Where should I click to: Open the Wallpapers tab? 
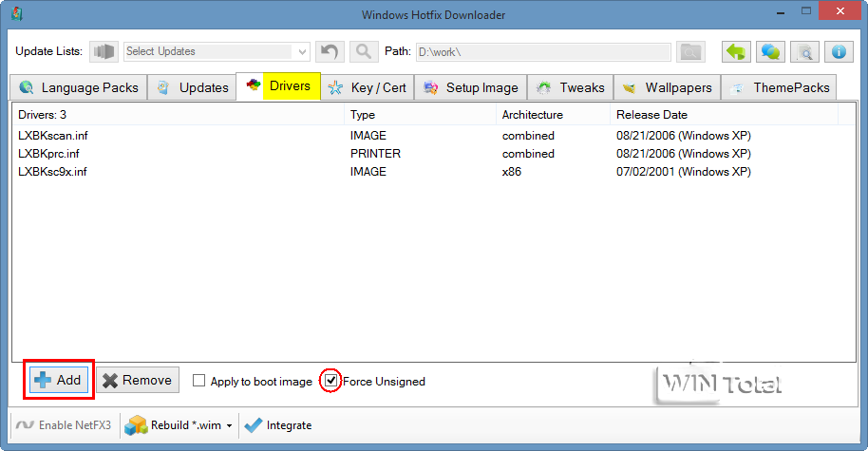point(667,87)
